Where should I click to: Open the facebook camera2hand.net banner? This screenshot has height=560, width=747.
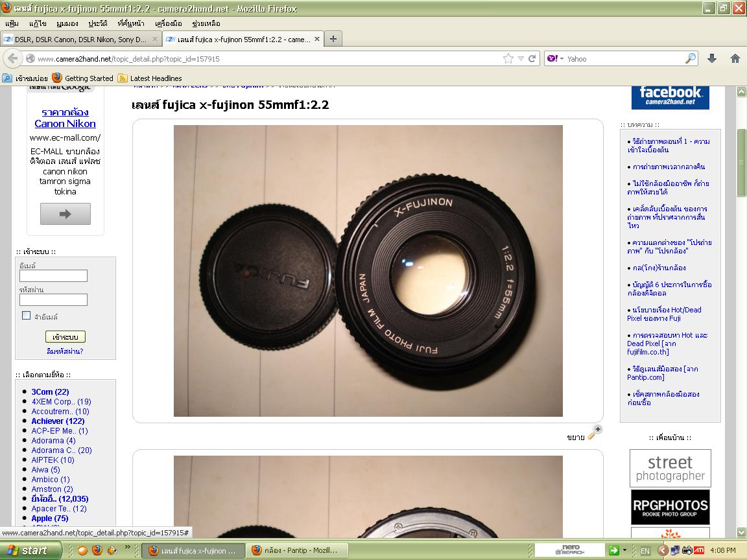(x=670, y=97)
